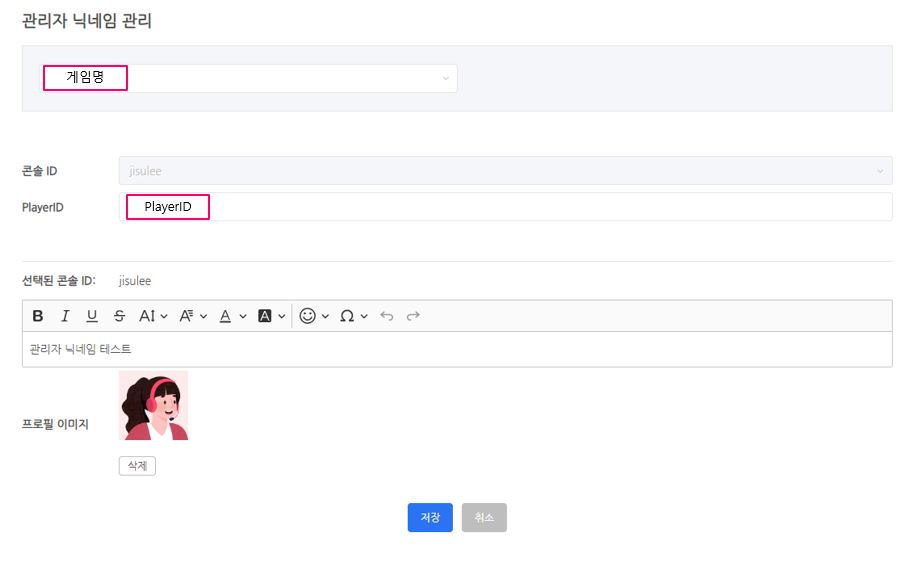Apply strikethrough formatting
Viewport: 915px width, 584px height.
tap(119, 316)
